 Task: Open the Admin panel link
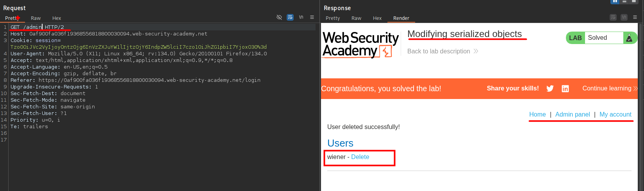pos(573,115)
